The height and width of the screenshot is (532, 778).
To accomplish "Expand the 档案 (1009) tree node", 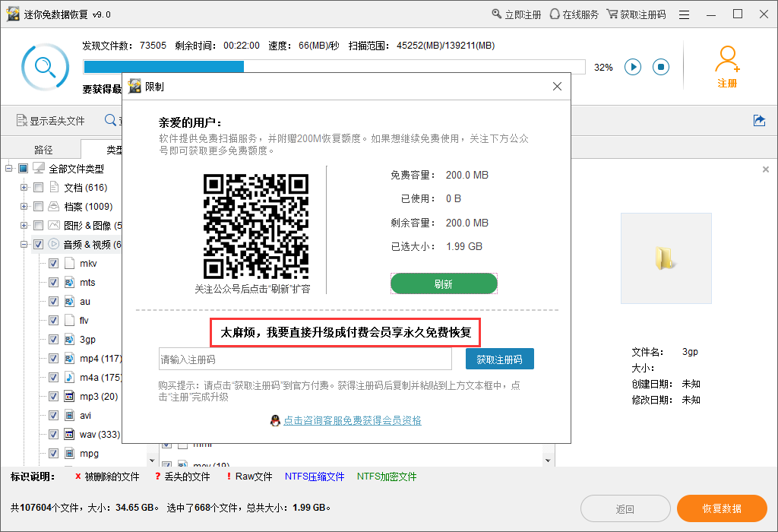I will (x=24, y=206).
